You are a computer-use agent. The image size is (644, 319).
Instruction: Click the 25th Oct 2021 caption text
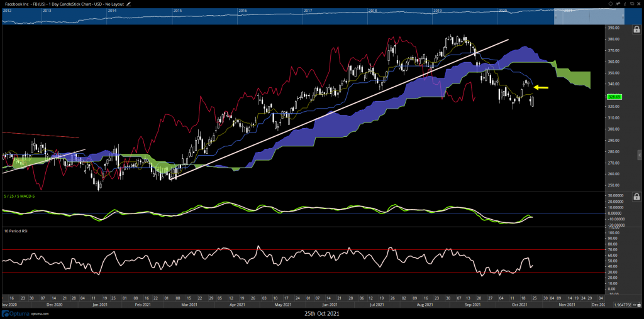point(322,314)
